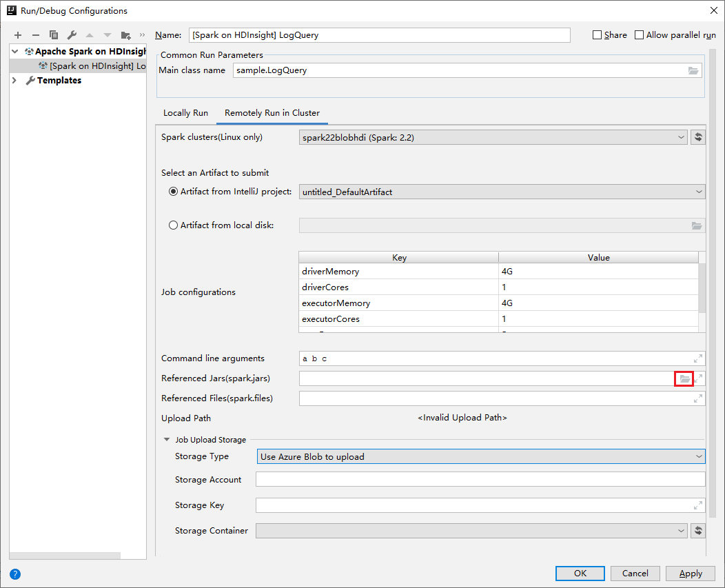
Task: Add a new run configuration
Action: pyautogui.click(x=18, y=34)
